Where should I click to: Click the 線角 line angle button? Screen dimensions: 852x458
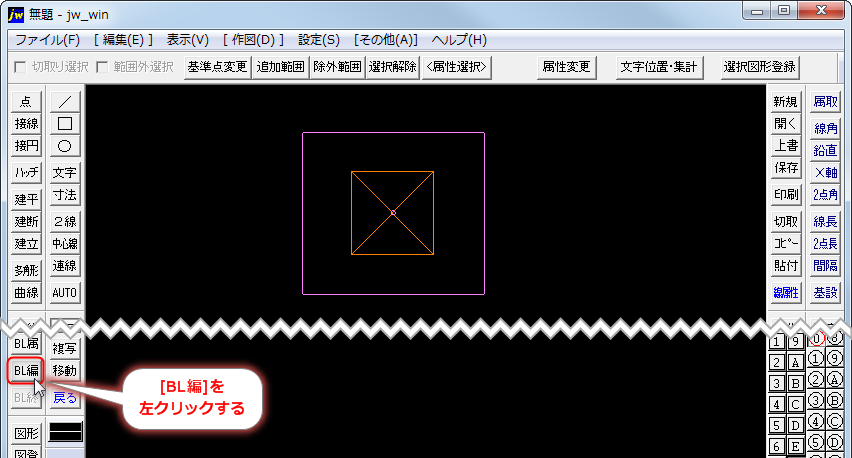pos(825,128)
